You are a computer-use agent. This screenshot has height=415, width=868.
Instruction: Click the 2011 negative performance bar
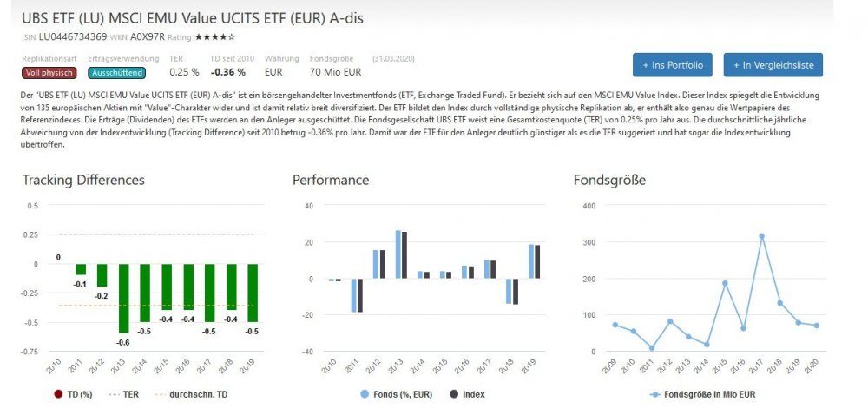(354, 295)
